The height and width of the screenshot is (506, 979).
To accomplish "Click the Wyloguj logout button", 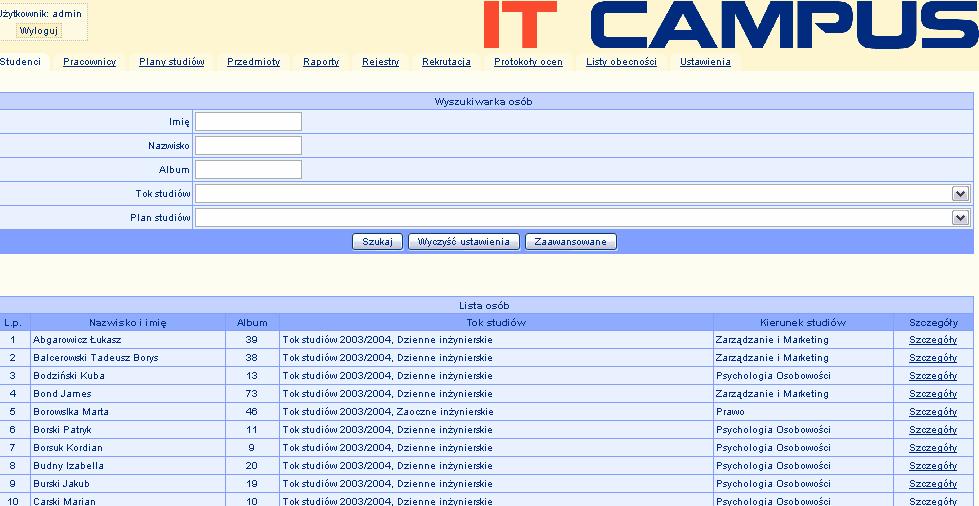I will pyautogui.click(x=39, y=31).
